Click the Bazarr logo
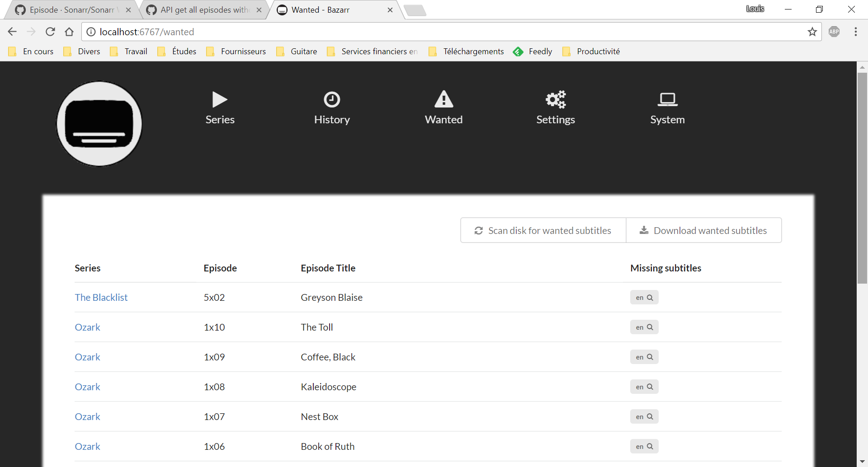This screenshot has width=868, height=467. click(99, 123)
